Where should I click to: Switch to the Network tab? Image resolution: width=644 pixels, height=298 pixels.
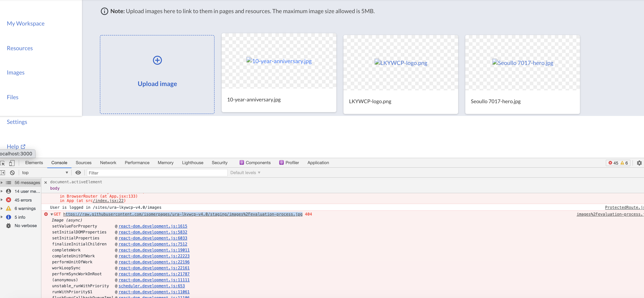(108, 162)
